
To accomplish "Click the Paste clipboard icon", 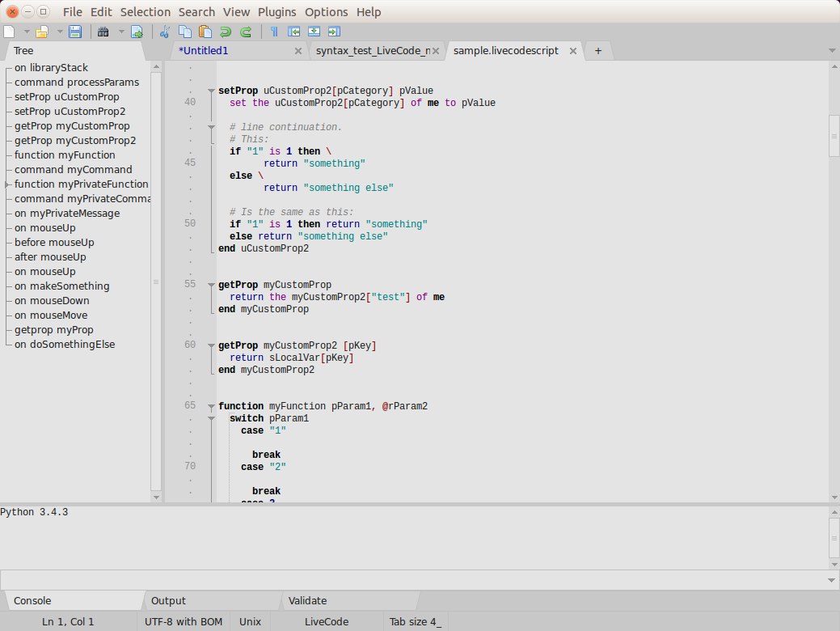I will coord(205,32).
